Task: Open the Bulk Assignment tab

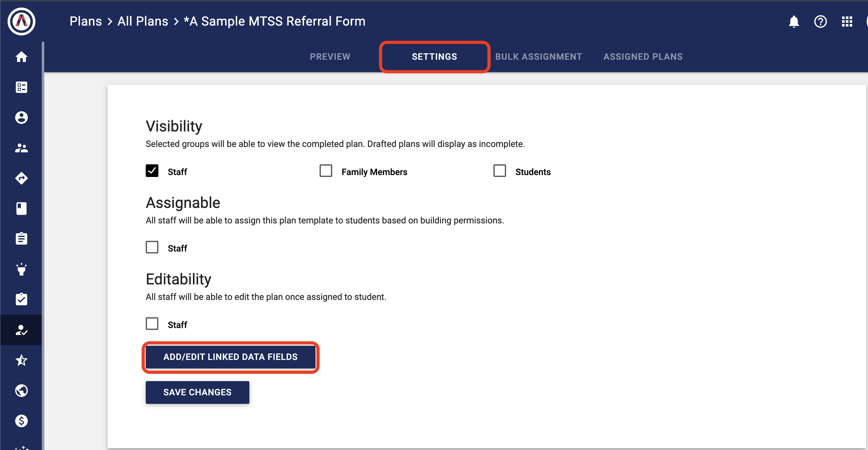Action: 538,57
